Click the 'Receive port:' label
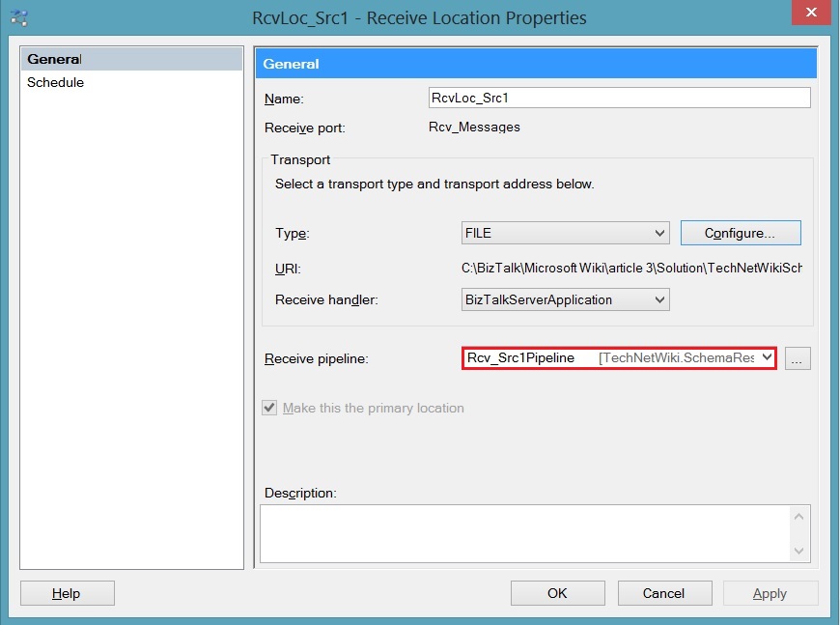The height and width of the screenshot is (625, 840). point(304,128)
